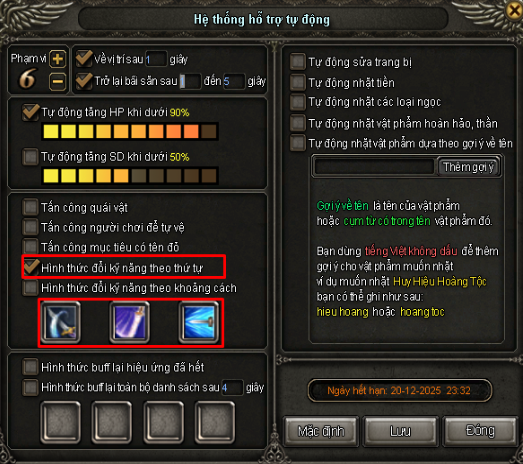Set HP bar to the last segment
Screen dimensions: 523x464
(x=209, y=131)
